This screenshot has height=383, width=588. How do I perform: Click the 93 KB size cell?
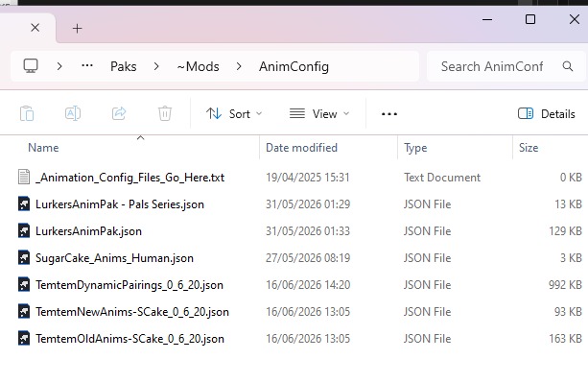pos(568,312)
